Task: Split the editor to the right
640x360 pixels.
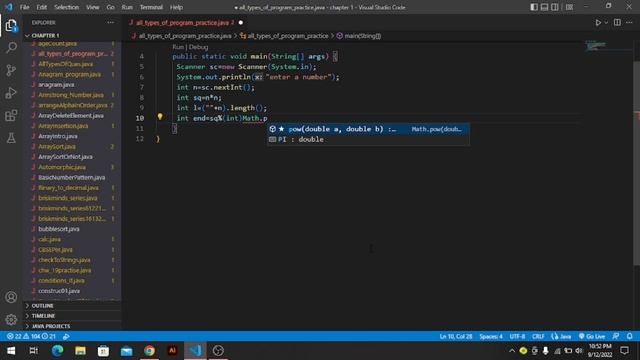Action: (x=617, y=23)
